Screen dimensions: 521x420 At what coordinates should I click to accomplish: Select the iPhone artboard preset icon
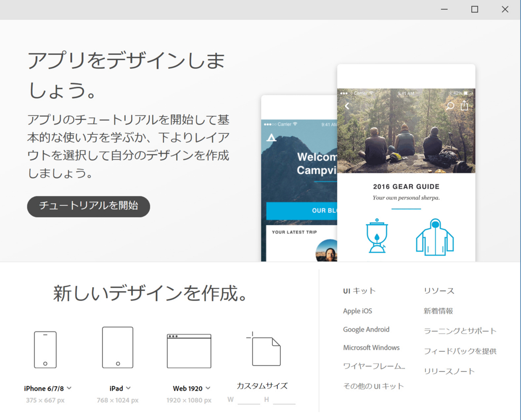click(45, 350)
